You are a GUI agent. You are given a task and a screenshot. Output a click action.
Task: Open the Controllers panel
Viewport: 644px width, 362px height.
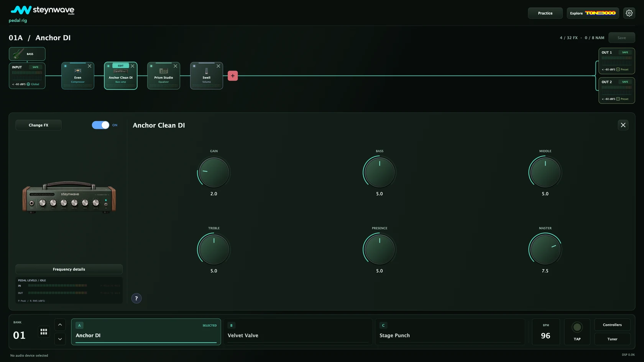coord(612,325)
